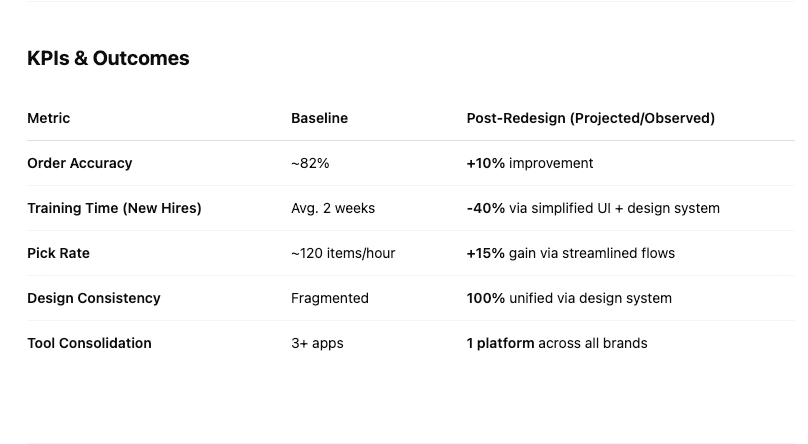The width and height of the screenshot is (808, 444).
Task: Click the Order Accuracy row label
Action: click(x=80, y=163)
